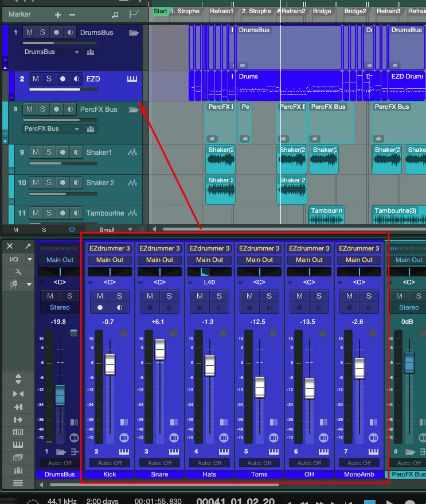Click the 44.1 kHz sample rate
The width and height of the screenshot is (426, 504).
pyautogui.click(x=62, y=501)
